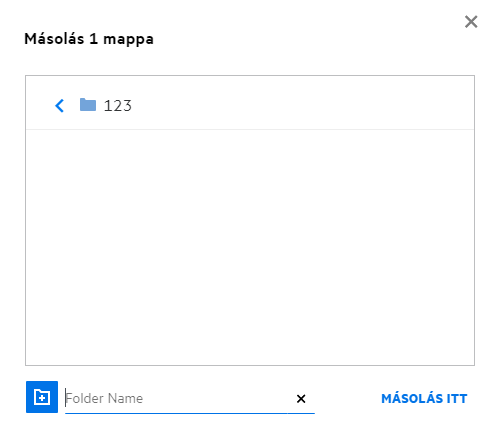The image size is (496, 430).
Task: Click the blue underline of the name field
Action: tap(190, 413)
